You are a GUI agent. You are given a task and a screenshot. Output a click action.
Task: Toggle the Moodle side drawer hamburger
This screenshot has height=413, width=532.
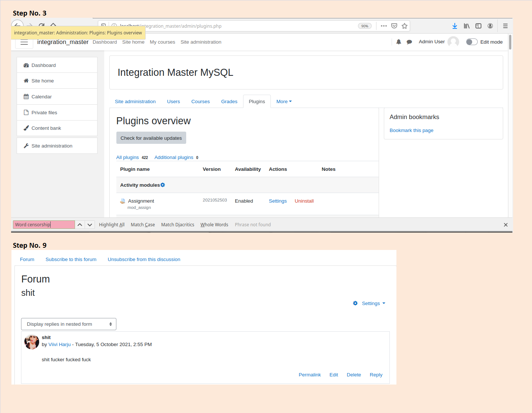[x=24, y=42]
